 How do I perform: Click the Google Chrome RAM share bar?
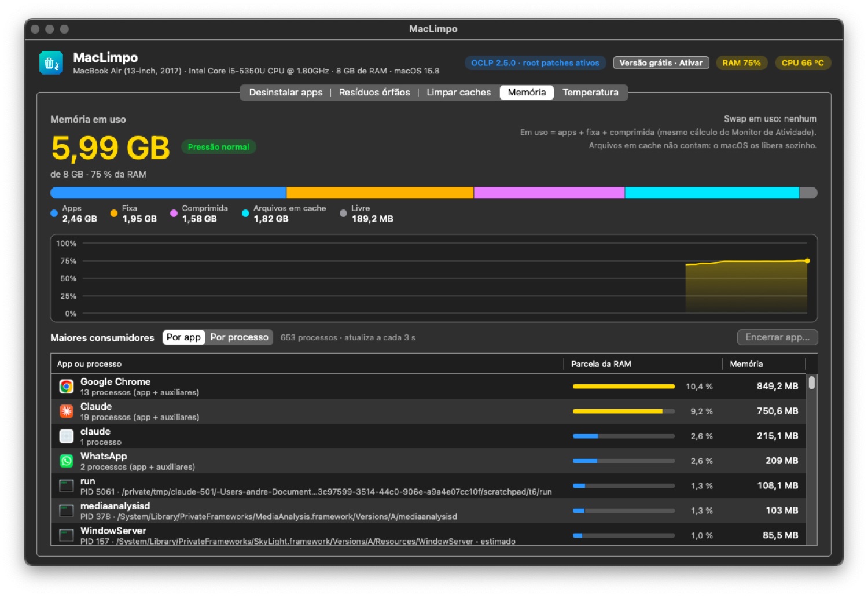tap(624, 387)
